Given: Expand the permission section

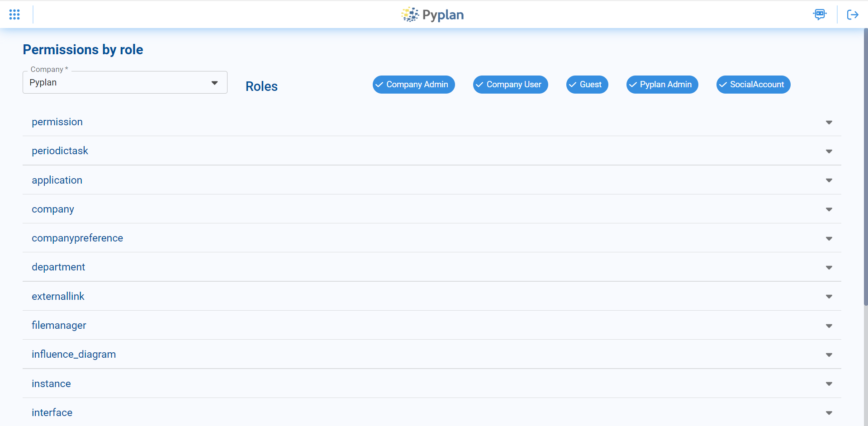Looking at the screenshot, I should tap(829, 122).
